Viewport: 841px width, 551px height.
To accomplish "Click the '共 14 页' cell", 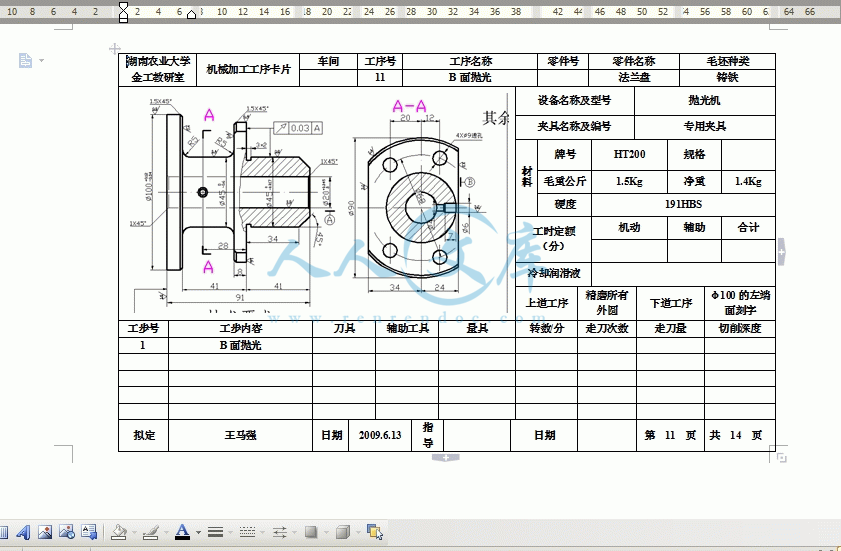I will coord(740,436).
